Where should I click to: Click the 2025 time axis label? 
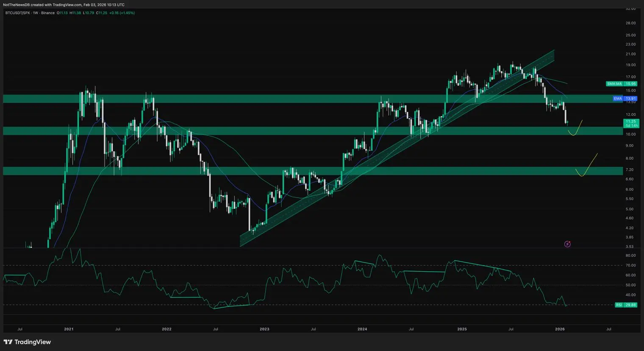coord(462,329)
